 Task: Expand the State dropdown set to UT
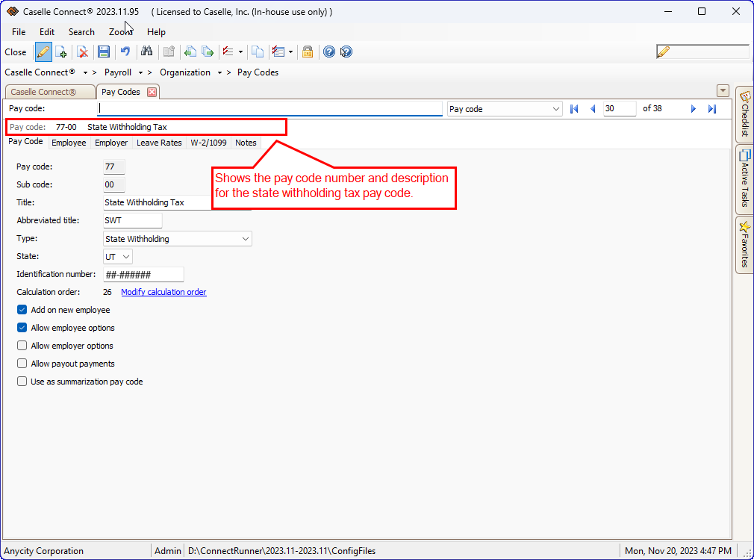[127, 256]
